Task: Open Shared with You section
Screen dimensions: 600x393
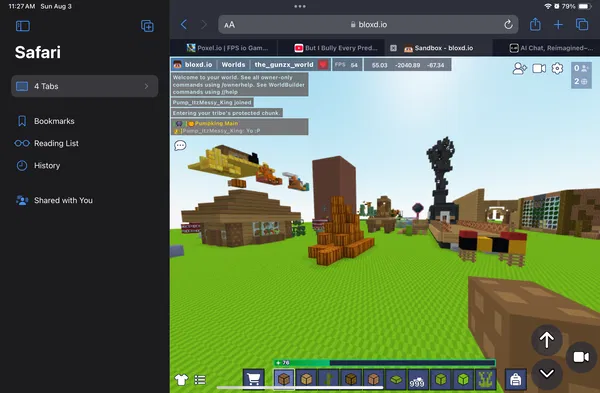Action: [x=54, y=200]
